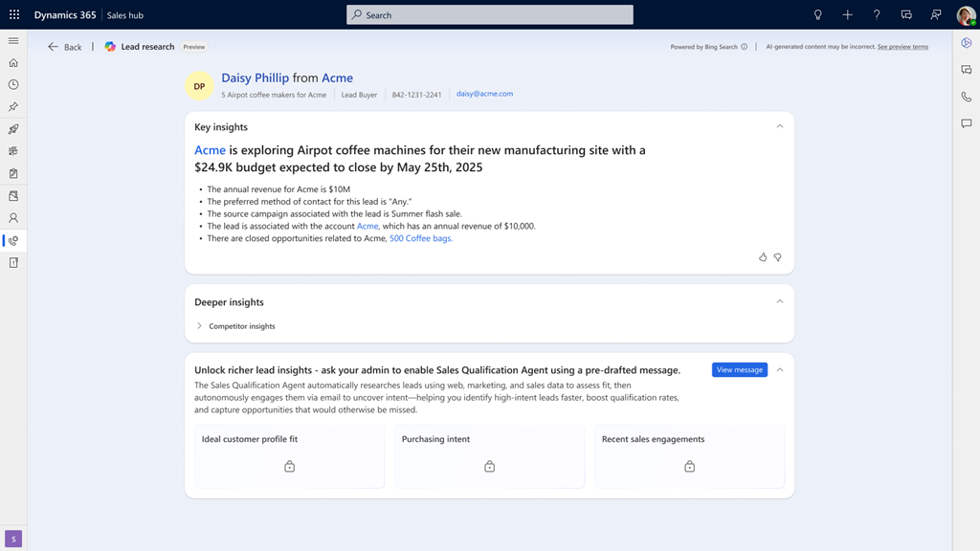Viewport: 980px width, 551px height.
Task: Open the feedback comment panel
Action: click(966, 122)
